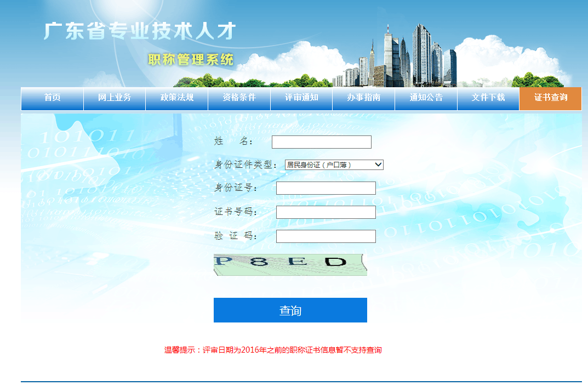The width and height of the screenshot is (588, 385).
Task: Click the 证书号码 certificate number field
Action: pyautogui.click(x=326, y=212)
